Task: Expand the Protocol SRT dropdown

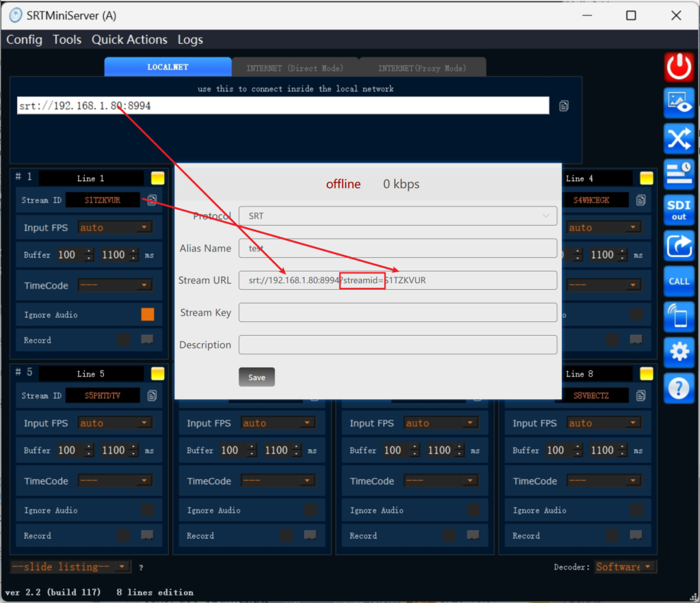Action: 398,216
